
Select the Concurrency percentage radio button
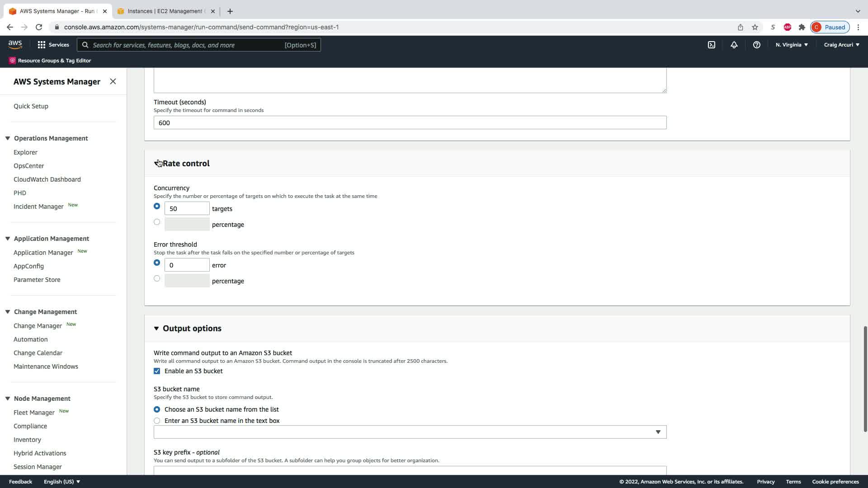157,222
